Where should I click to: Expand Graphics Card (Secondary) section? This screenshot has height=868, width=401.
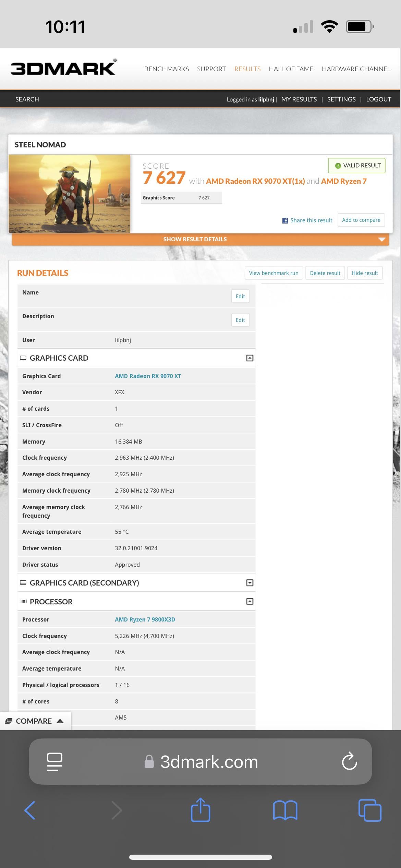tap(250, 583)
